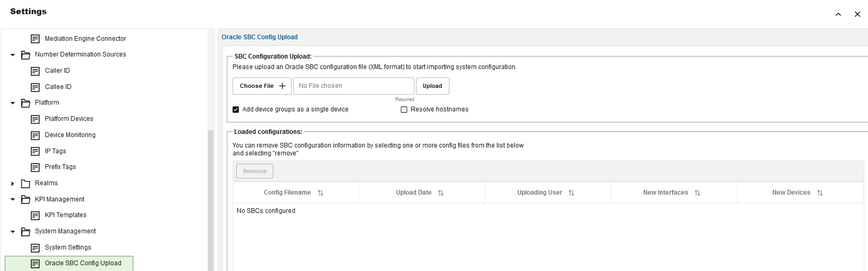The height and width of the screenshot is (271, 868).
Task: Click the KPI Templates page icon
Action: coord(35,216)
